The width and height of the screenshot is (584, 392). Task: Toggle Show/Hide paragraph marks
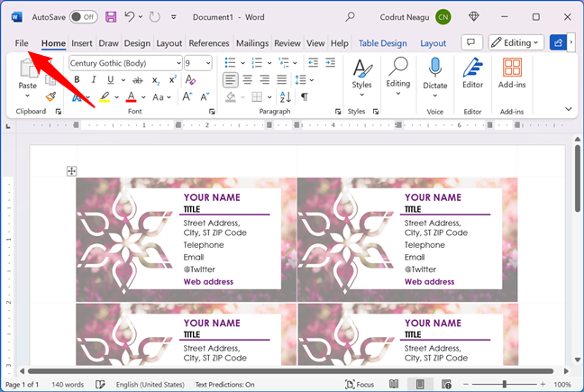(305, 97)
